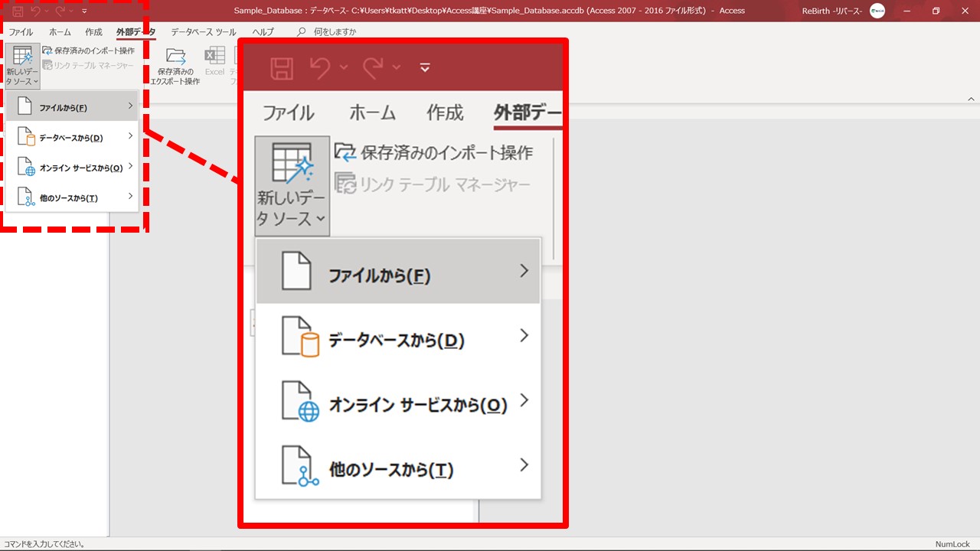Open the ヘルプ tab
This screenshot has width=980, height=551.
263,32
